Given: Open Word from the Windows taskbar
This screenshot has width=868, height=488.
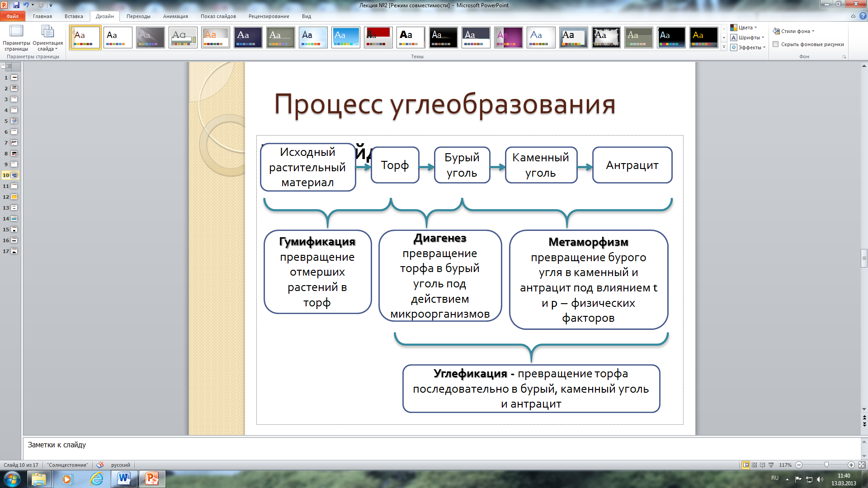Looking at the screenshot, I should pyautogui.click(x=124, y=479).
